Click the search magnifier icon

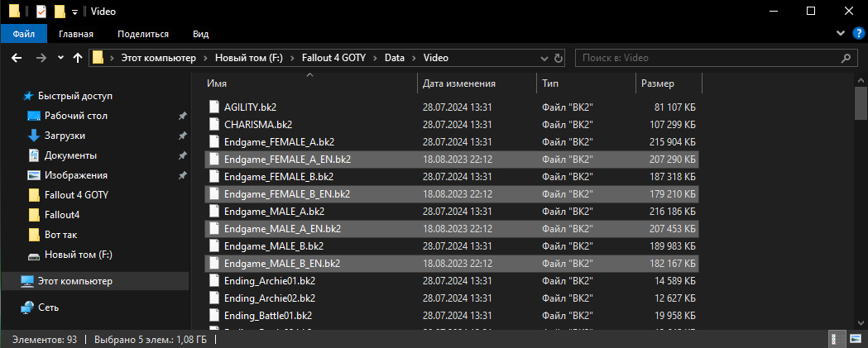[846, 58]
